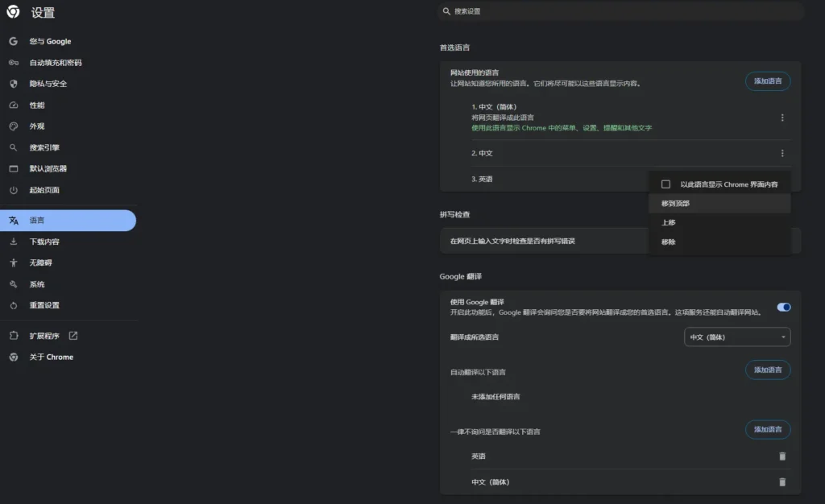825x504 pixels.
Task: Open three-dot menu for 2. 中文
Action: pyautogui.click(x=781, y=153)
